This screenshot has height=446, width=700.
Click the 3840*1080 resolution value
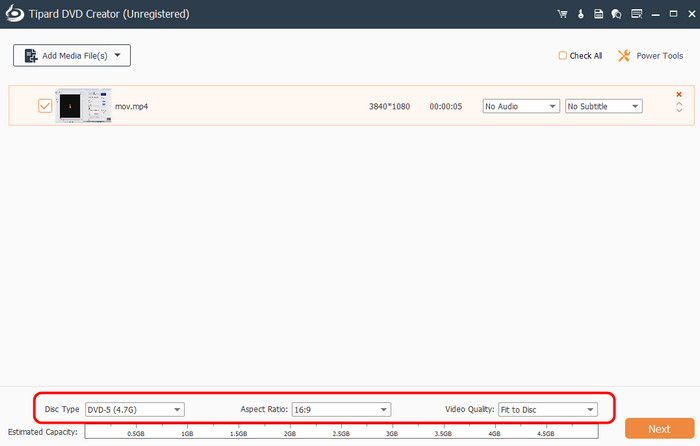click(x=389, y=106)
